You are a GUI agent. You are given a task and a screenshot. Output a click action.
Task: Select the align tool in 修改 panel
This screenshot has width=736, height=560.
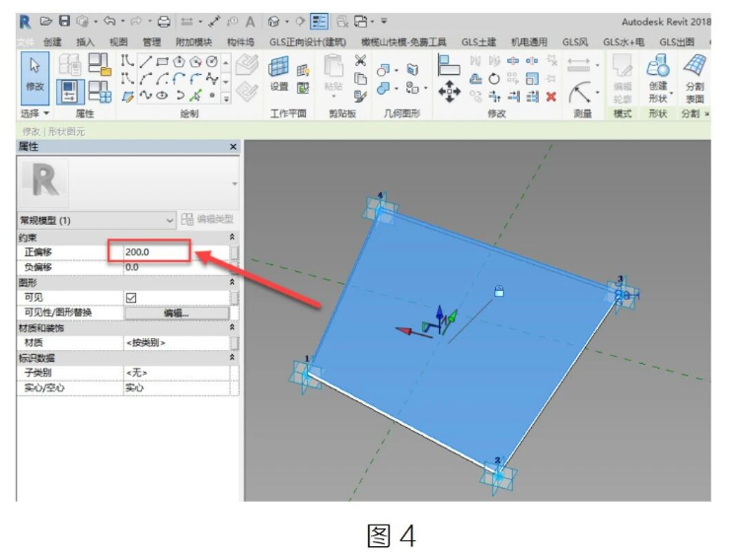[449, 65]
